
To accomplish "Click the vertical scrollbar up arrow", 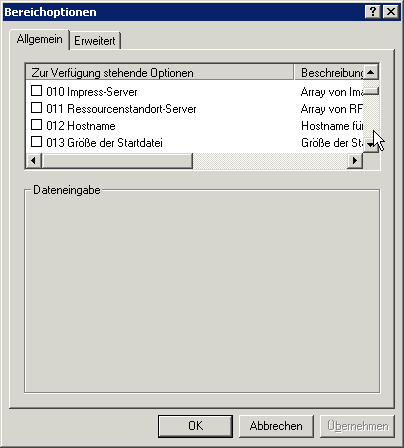I will pyautogui.click(x=371, y=72).
